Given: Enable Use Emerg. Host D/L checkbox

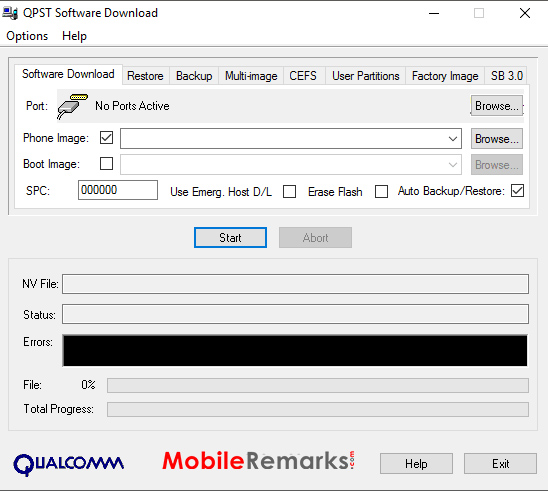Looking at the screenshot, I should 289,192.
